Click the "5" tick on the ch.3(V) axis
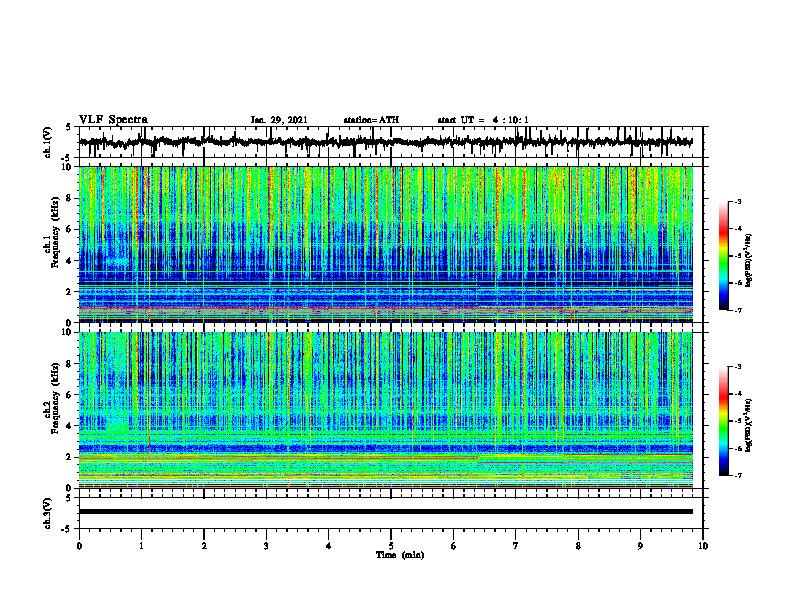This screenshot has width=792, height=612. [70, 498]
